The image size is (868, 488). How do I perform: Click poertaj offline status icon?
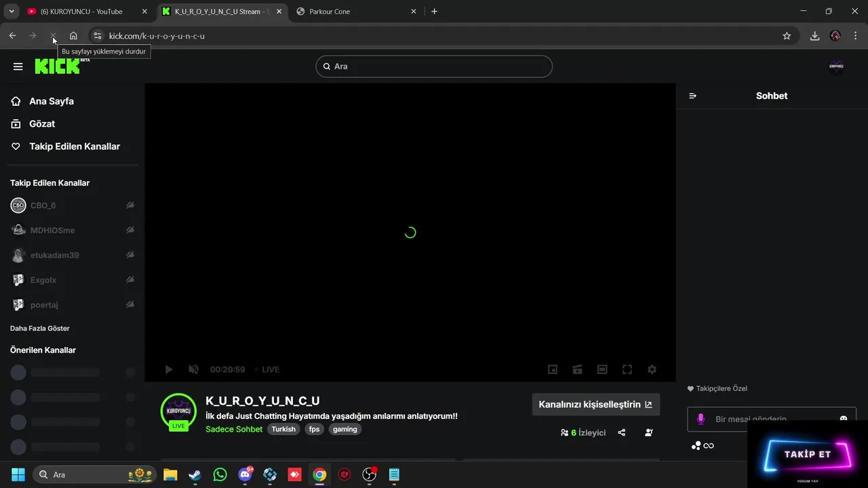(130, 304)
